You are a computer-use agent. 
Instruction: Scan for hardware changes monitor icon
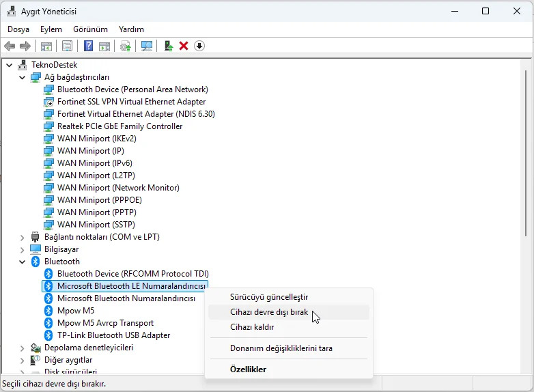[x=147, y=46]
